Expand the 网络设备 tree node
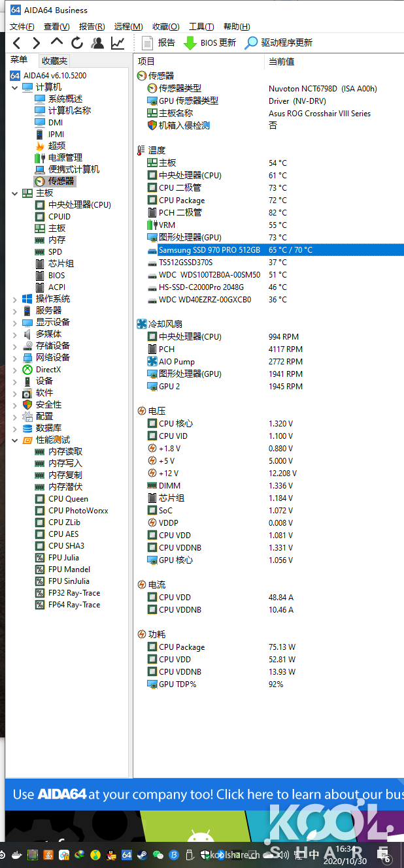Viewport: 404px width, 868px height. [14, 358]
